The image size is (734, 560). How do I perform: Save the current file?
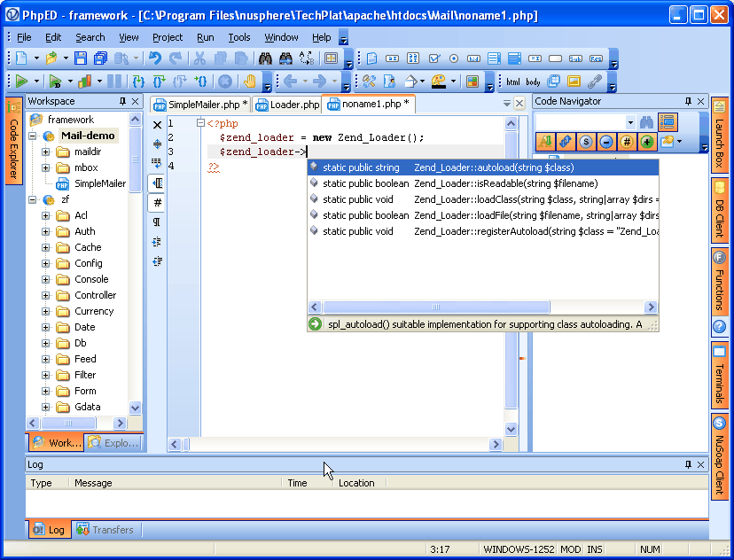pos(81,58)
